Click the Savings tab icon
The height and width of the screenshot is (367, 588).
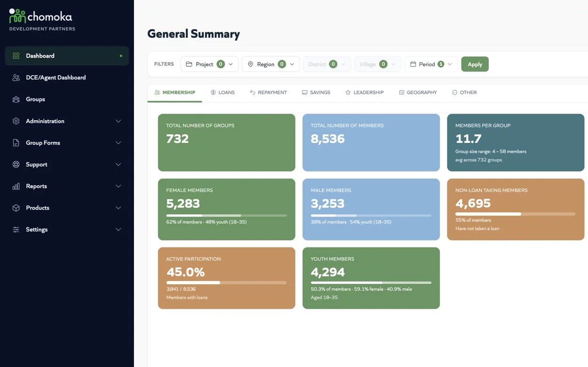305,93
